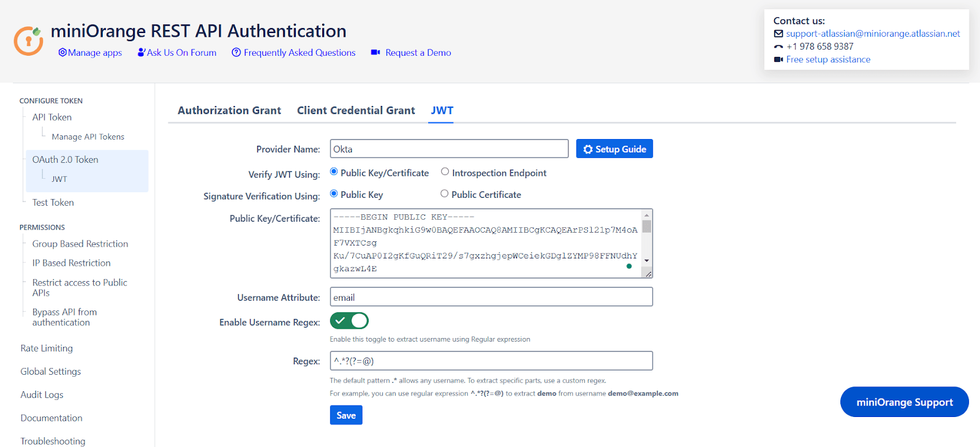Click the green dot indicator in key textarea
Image resolution: width=980 pixels, height=447 pixels.
[629, 266]
